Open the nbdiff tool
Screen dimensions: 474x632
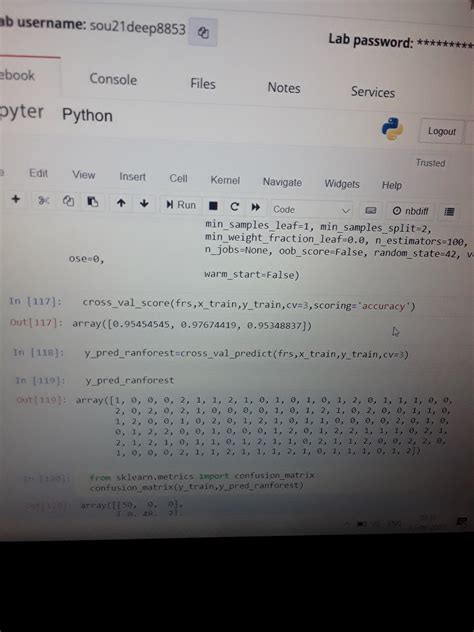tap(410, 211)
